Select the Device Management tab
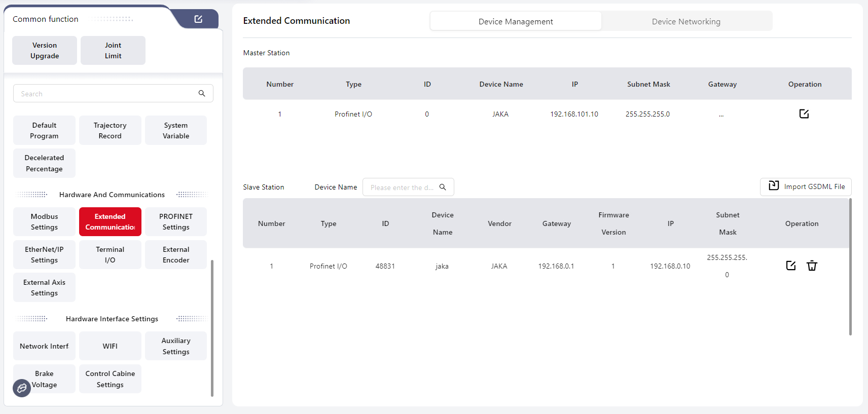868x414 pixels. point(516,21)
